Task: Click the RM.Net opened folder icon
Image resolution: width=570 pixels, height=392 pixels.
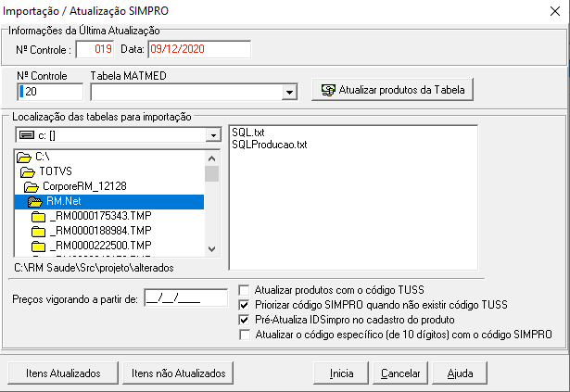Action: pos(35,201)
